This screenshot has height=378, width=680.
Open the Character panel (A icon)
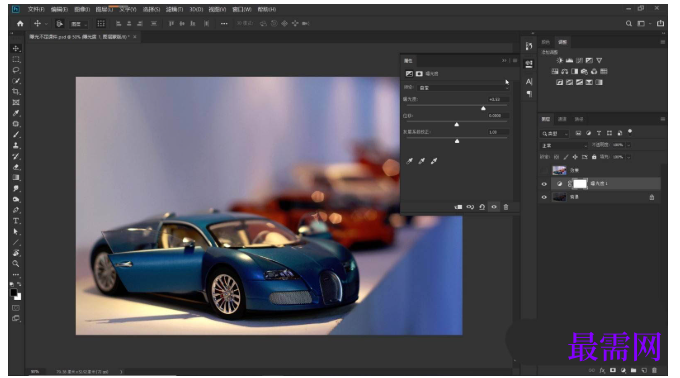529,81
